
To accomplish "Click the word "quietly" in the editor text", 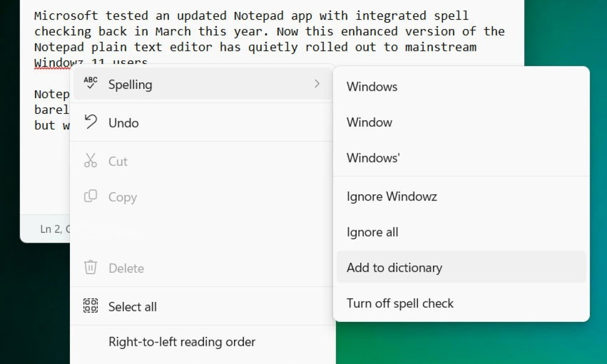I will click(273, 47).
